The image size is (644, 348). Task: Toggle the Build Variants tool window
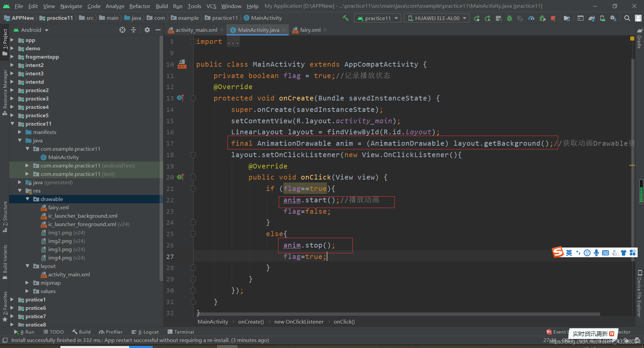(x=5, y=262)
